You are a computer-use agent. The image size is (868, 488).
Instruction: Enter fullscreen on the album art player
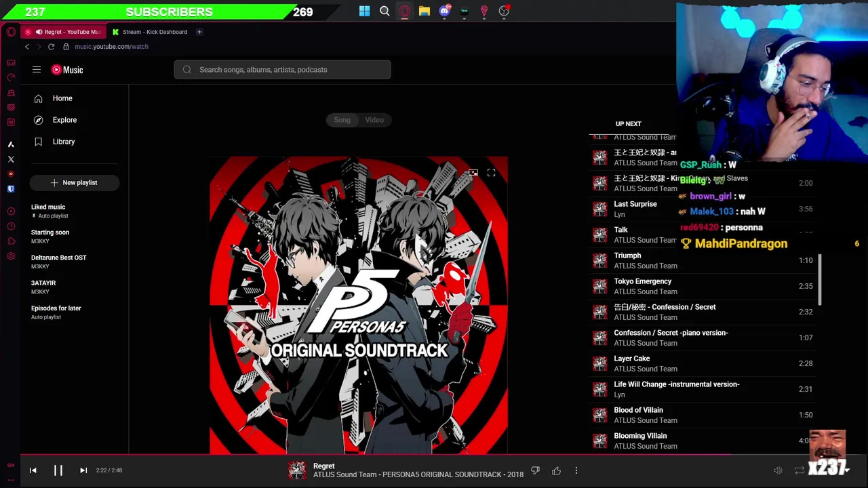click(491, 173)
